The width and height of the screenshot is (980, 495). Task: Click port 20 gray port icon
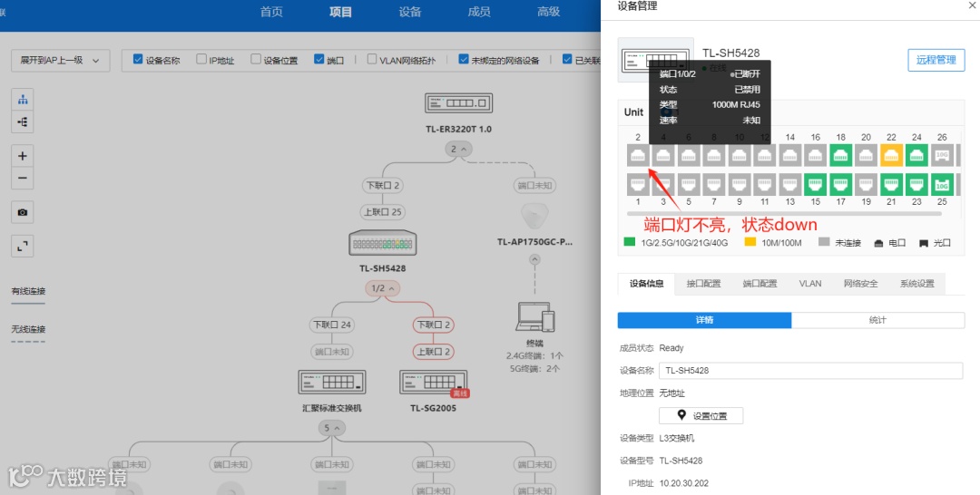pos(867,155)
